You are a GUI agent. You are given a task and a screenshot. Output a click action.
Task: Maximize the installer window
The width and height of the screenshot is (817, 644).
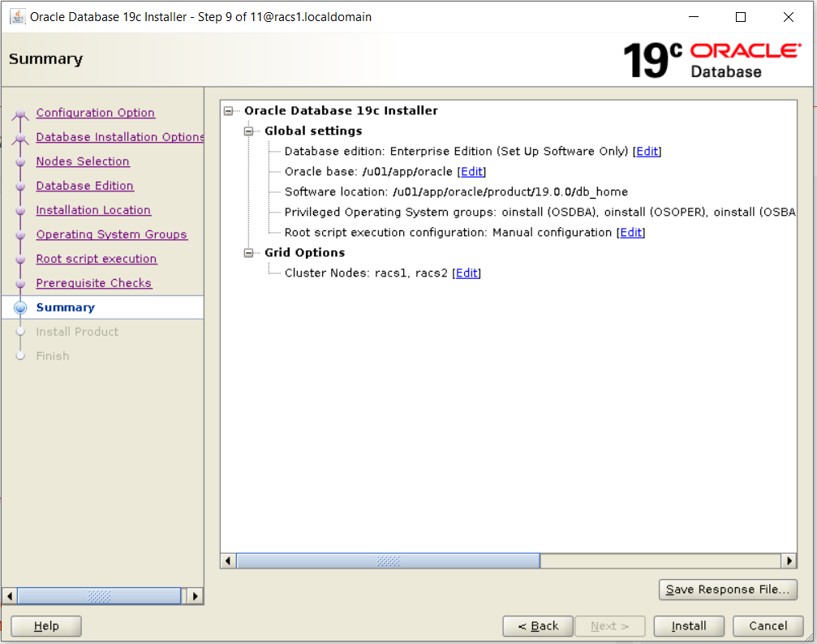(x=741, y=17)
